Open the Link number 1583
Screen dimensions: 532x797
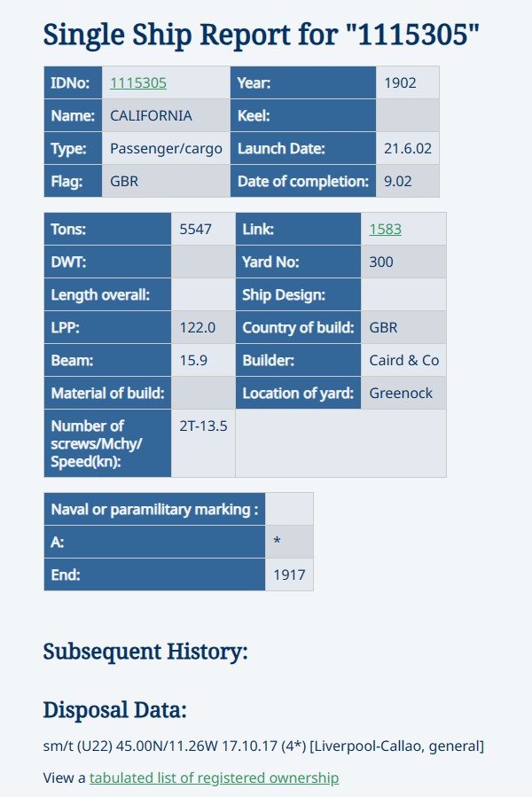386,229
